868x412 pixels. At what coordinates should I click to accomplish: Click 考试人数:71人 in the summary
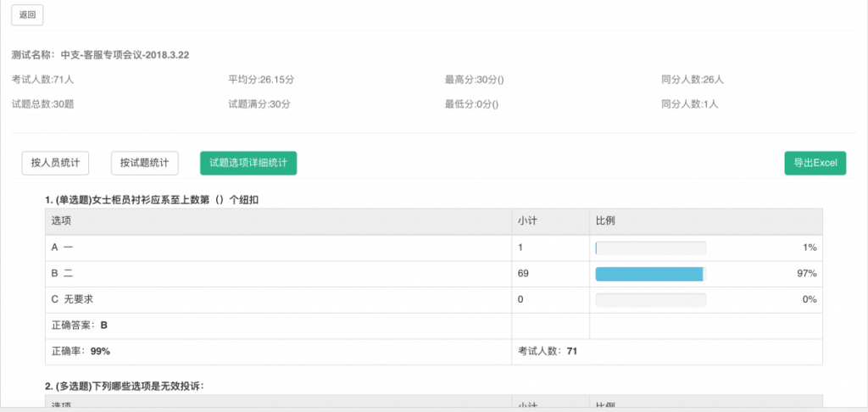tap(42, 80)
